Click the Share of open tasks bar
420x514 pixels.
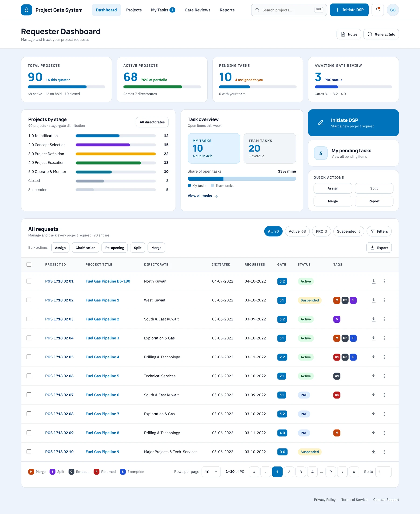pos(242,178)
